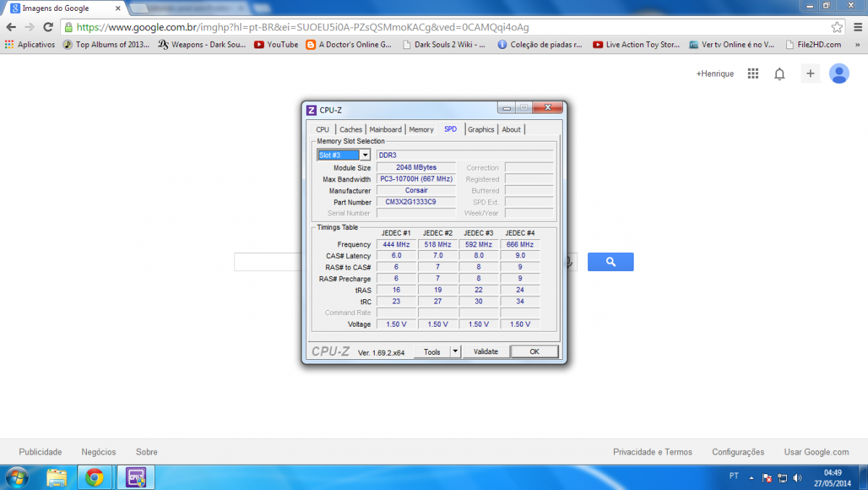Open the YouTube bookmark
Screen dimensions: 868x490
276,44
